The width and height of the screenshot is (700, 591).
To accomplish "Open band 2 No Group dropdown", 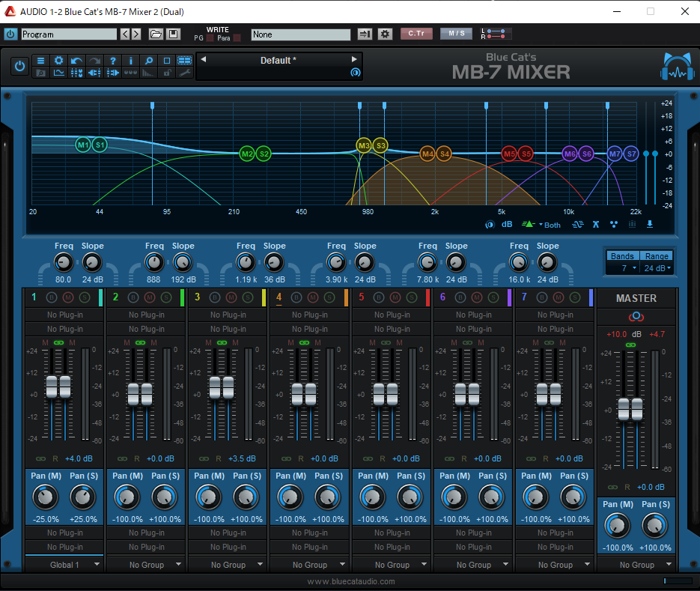I will 147,565.
